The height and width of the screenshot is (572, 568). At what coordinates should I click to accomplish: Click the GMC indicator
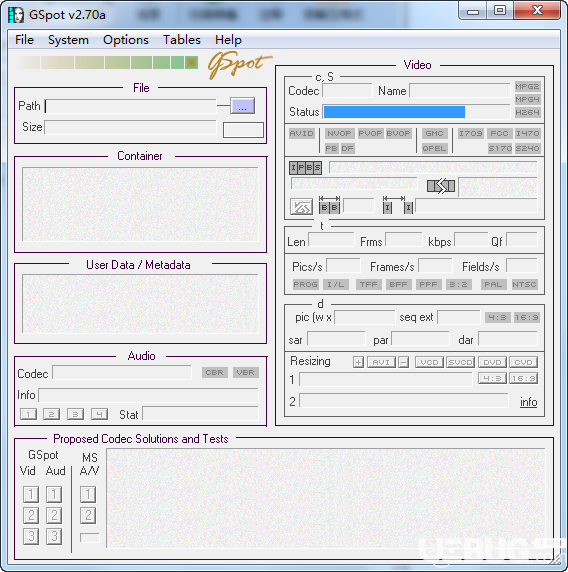click(434, 134)
